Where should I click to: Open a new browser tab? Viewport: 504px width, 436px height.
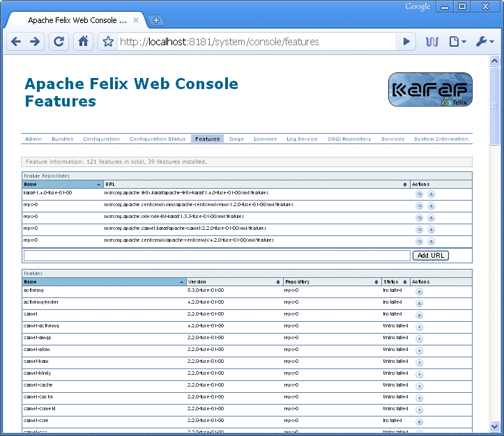(x=156, y=20)
